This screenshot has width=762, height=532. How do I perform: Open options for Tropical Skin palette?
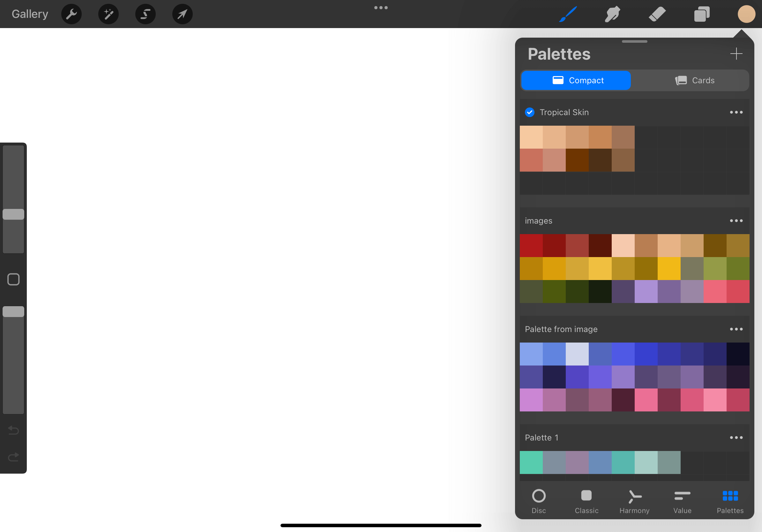coord(736,113)
